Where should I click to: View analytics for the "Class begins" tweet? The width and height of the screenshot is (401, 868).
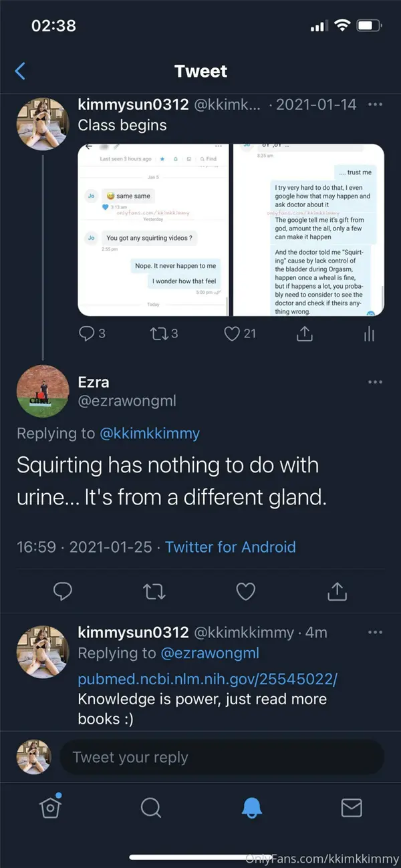click(x=369, y=333)
